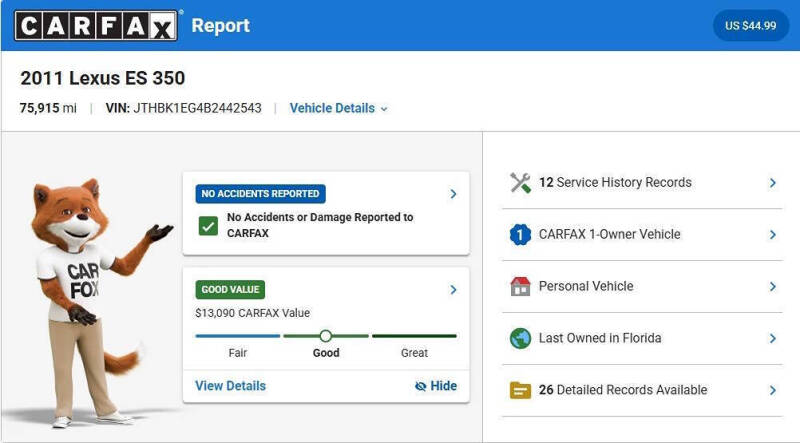Viewport: 800px width, 443px height.
Task: Click the Great segment of value bar
Action: point(414,336)
